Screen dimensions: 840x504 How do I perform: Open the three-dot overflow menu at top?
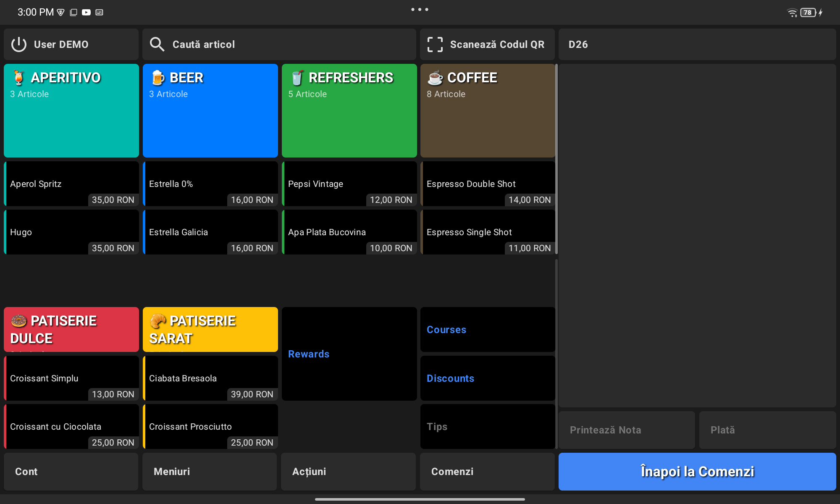point(420,9)
